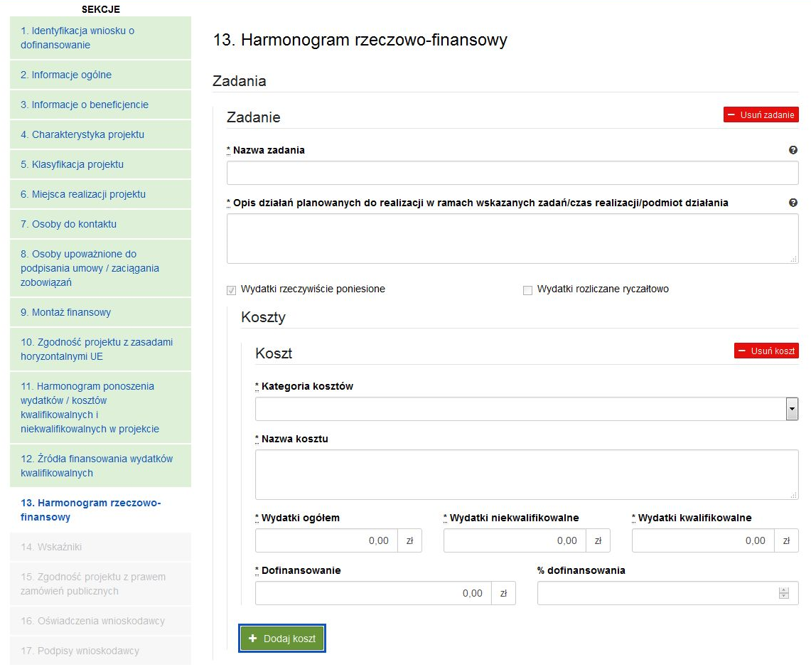Image resolution: width=811 pixels, height=672 pixels.
Task: Click the Nazwa kosztu textarea
Action: 527,475
